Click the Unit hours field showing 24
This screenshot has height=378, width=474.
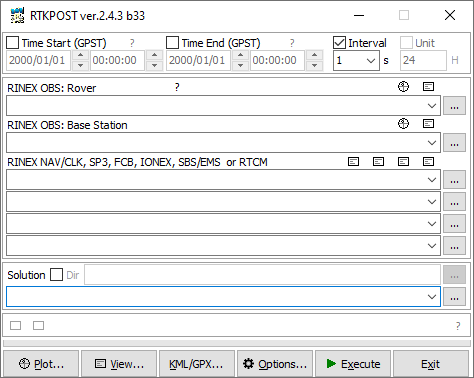[423, 60]
